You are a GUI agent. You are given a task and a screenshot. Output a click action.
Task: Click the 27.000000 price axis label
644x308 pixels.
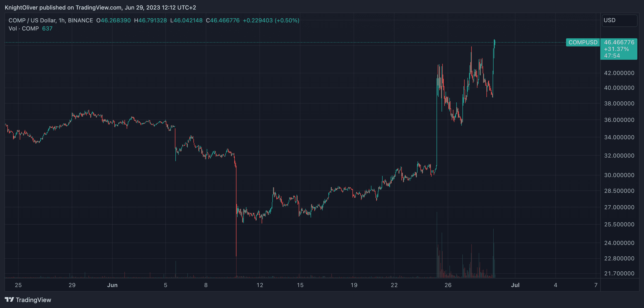619,207
